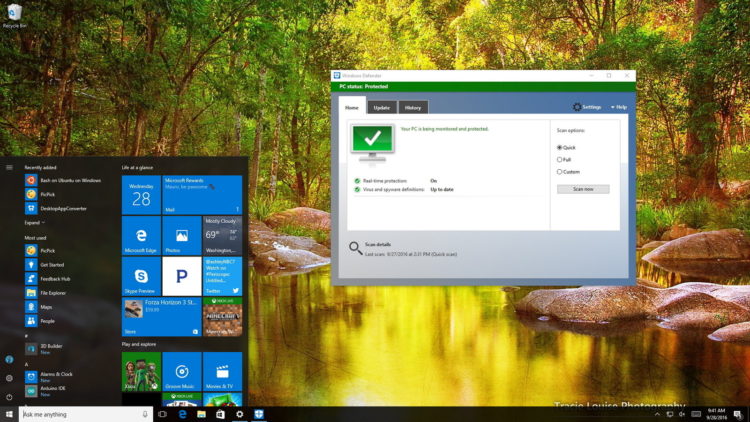Open the Movies & TV tile
Image resolution: width=750 pixels, height=422 pixels.
click(x=222, y=371)
